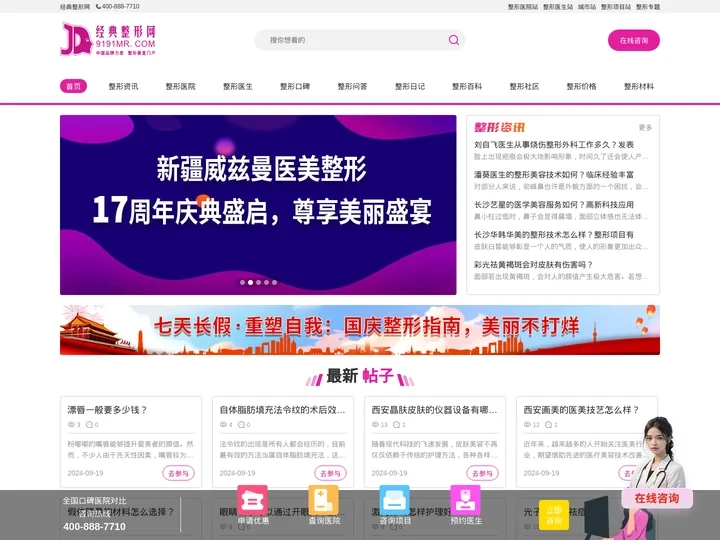This screenshot has width=720, height=540.
Task: Open post 漂唇一般要多少钱？
Action: [x=107, y=410]
